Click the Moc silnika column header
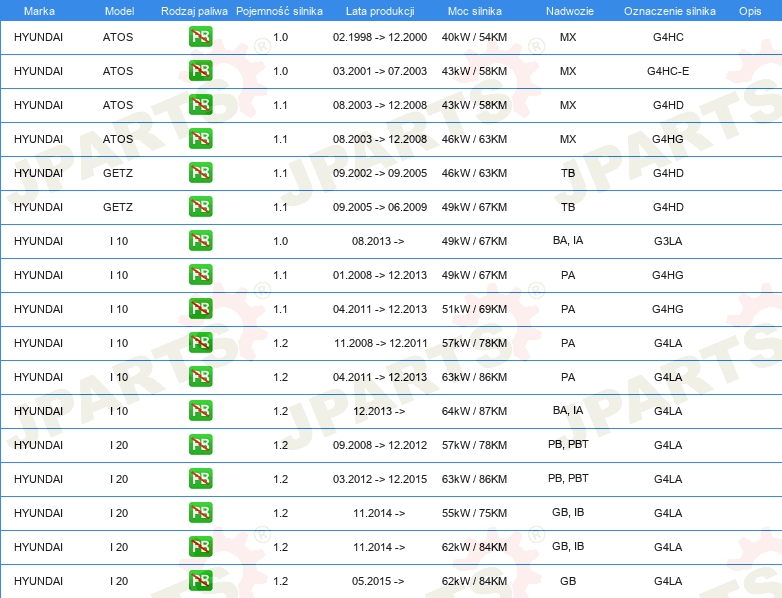This screenshot has width=782, height=598. [x=474, y=11]
